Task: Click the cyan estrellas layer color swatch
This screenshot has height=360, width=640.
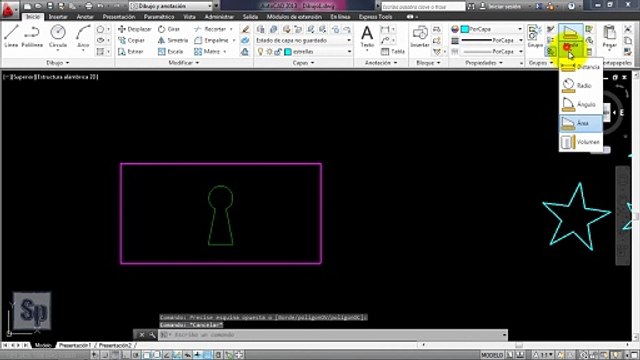Action: click(288, 52)
